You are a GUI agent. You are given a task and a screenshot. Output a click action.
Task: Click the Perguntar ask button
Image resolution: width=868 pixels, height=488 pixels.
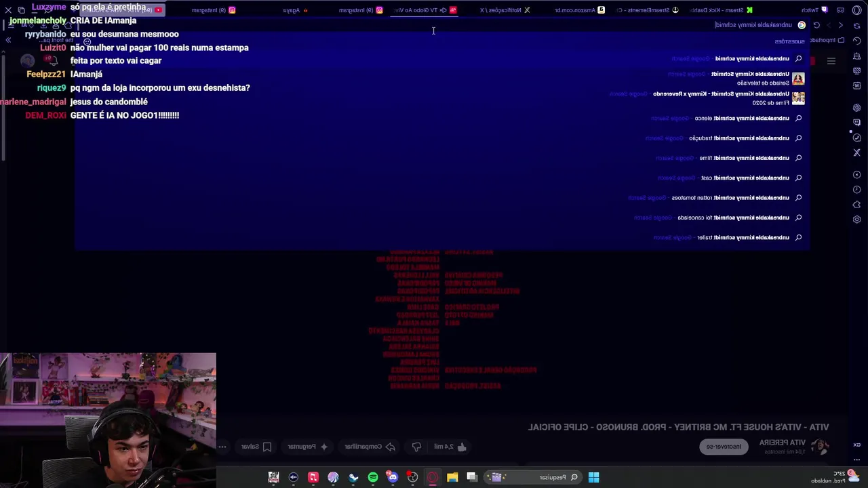[x=308, y=447]
